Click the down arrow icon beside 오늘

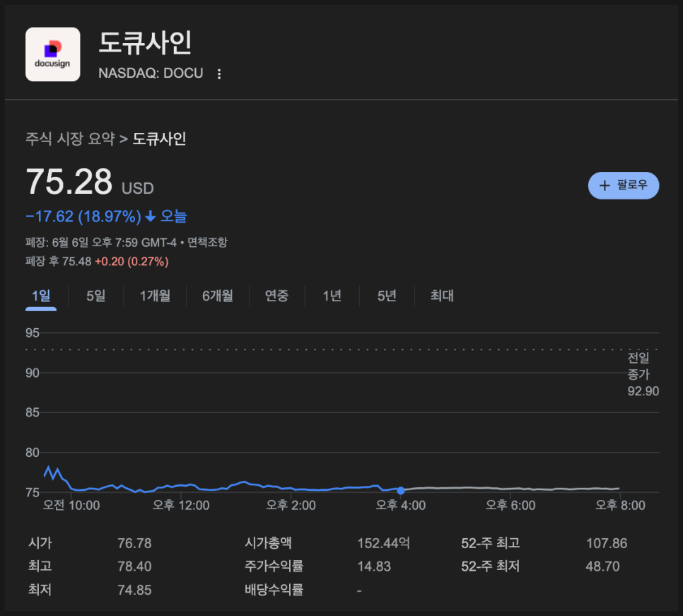click(x=151, y=216)
